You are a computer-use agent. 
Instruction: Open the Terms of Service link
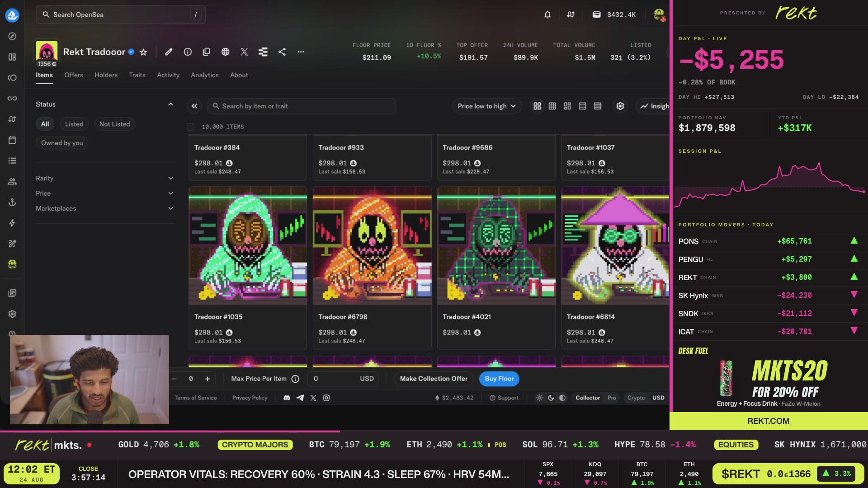click(196, 398)
